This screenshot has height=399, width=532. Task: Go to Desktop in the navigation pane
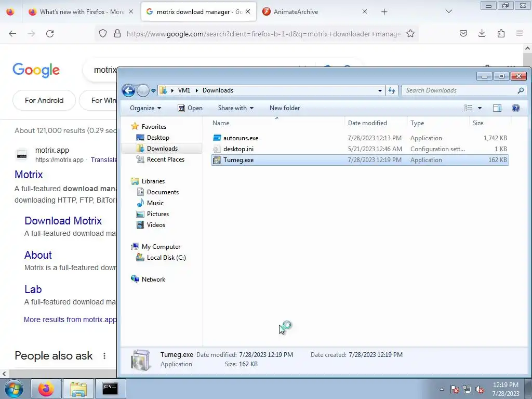point(158,137)
